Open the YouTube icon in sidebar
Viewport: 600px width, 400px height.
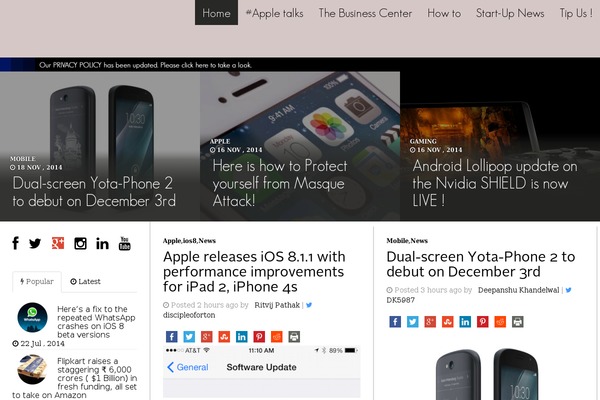click(x=125, y=243)
